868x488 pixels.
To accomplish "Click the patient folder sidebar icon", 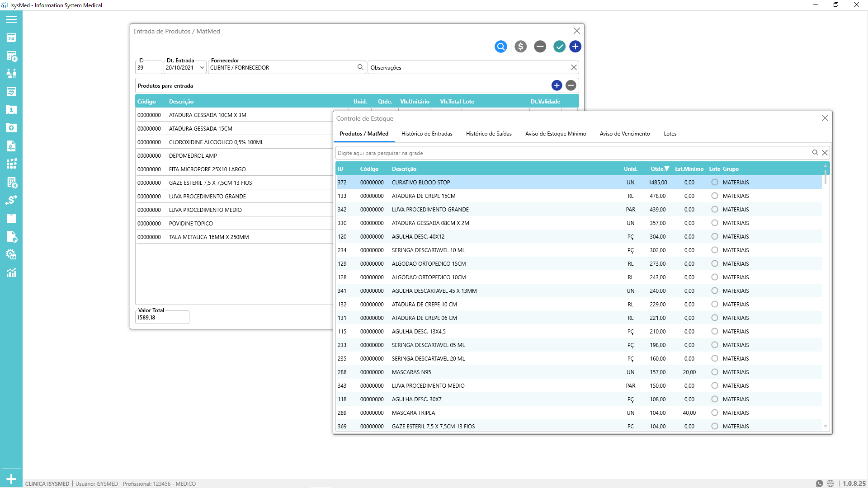I will point(11,110).
